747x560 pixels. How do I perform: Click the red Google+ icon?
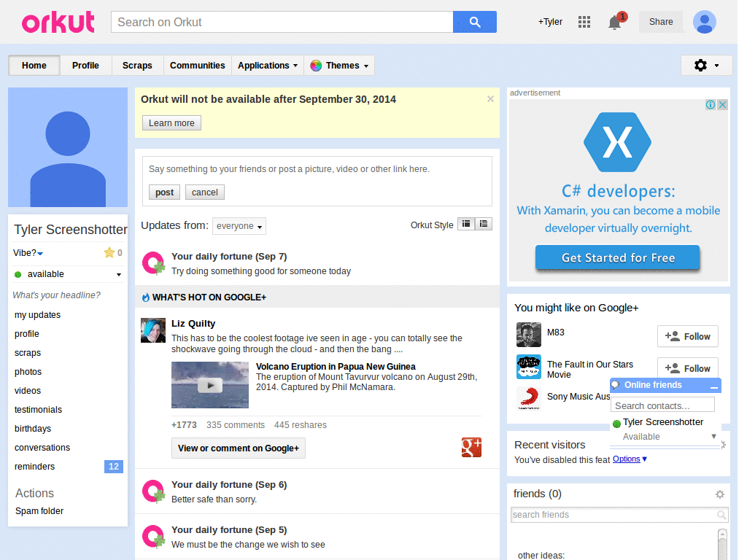pyautogui.click(x=471, y=447)
